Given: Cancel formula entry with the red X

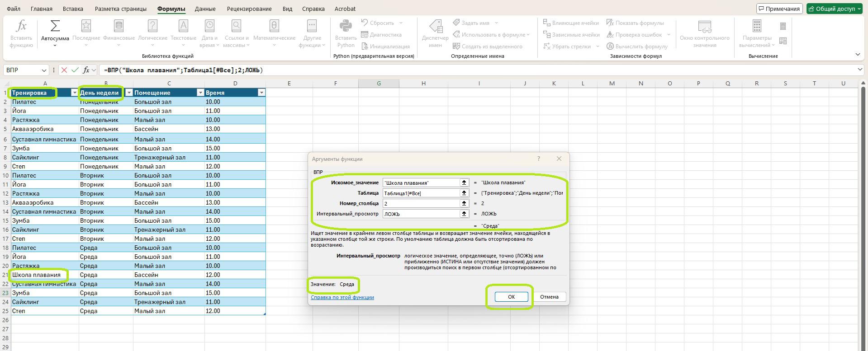Looking at the screenshot, I should pos(64,70).
